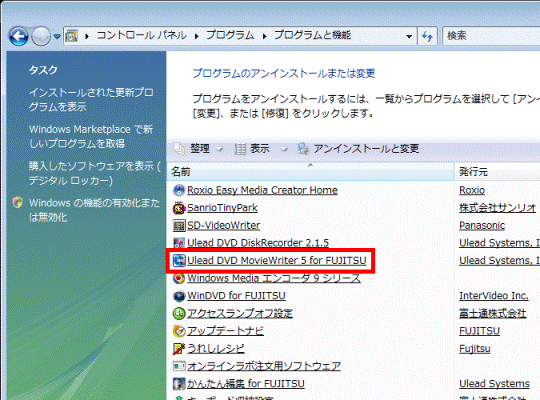540x400 pixels.
Task: Select Ulead DVD DiskRecorder 2.1.5 entry
Action: (258, 243)
